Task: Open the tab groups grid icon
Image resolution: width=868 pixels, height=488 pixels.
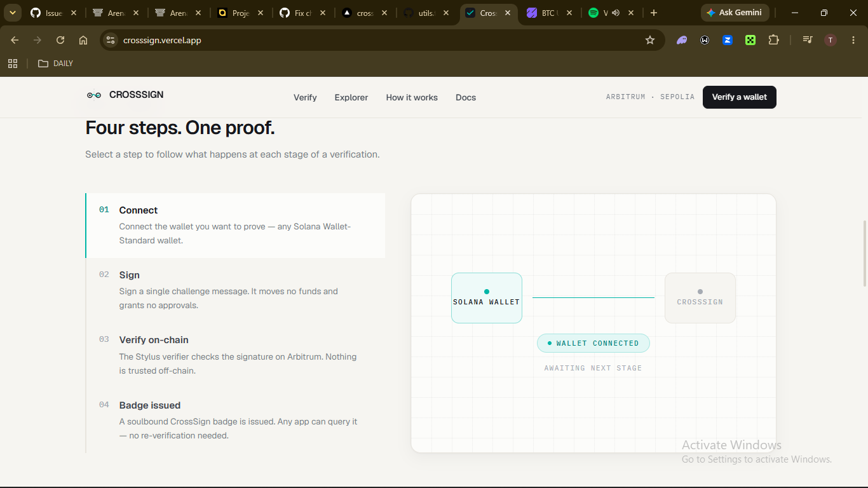Action: [13, 64]
